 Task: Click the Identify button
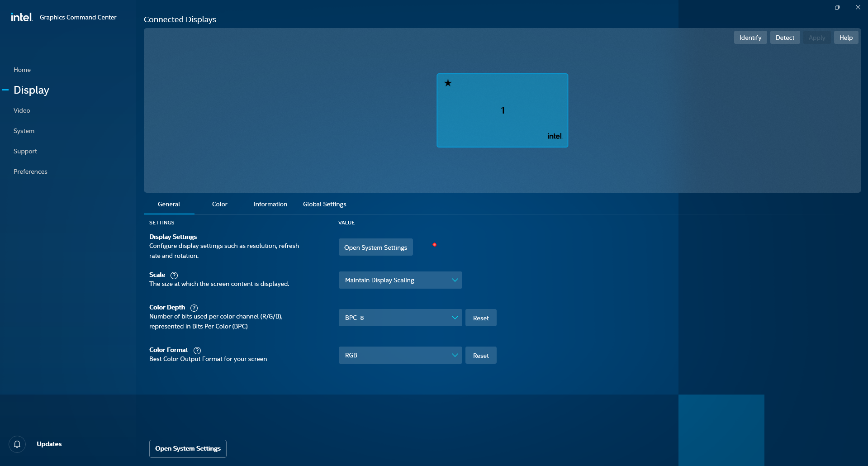click(750, 38)
